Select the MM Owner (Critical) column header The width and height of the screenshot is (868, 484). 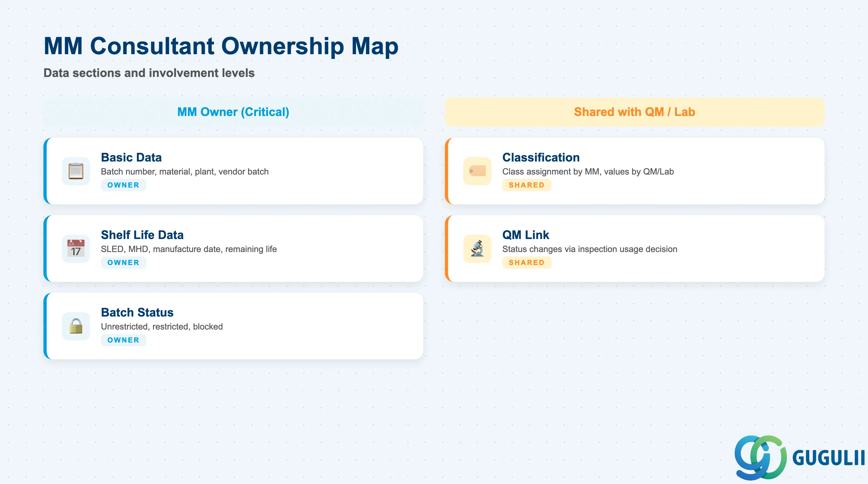coord(233,112)
